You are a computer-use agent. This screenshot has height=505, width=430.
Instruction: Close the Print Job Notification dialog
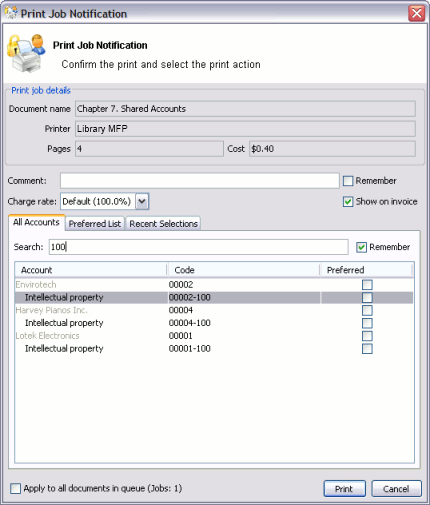417,13
